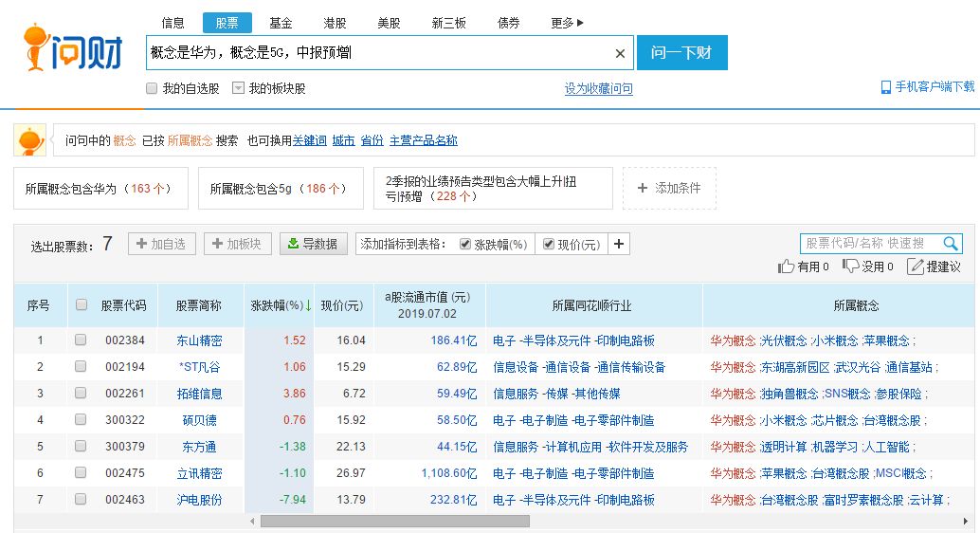Check the box for 002475 立讯精密
Screen dimensions: 980x533
point(81,472)
